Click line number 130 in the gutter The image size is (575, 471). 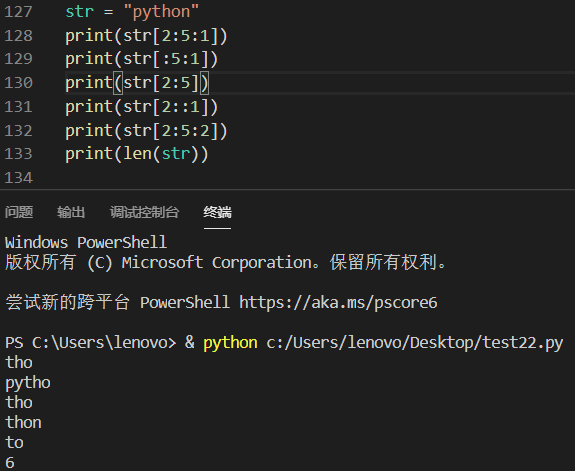[18, 83]
